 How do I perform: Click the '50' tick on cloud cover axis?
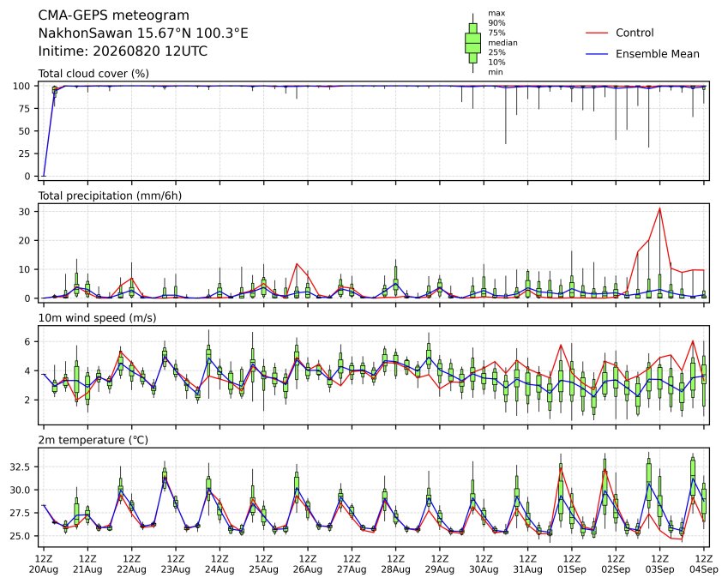tap(25, 131)
